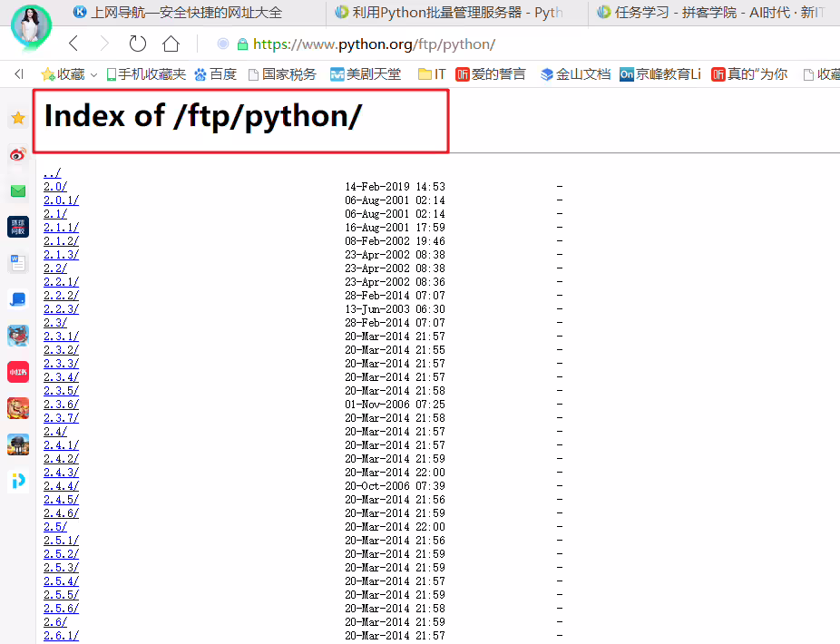840x644 pixels.
Task: Open the 2.4/ directory link
Action: (x=55, y=431)
